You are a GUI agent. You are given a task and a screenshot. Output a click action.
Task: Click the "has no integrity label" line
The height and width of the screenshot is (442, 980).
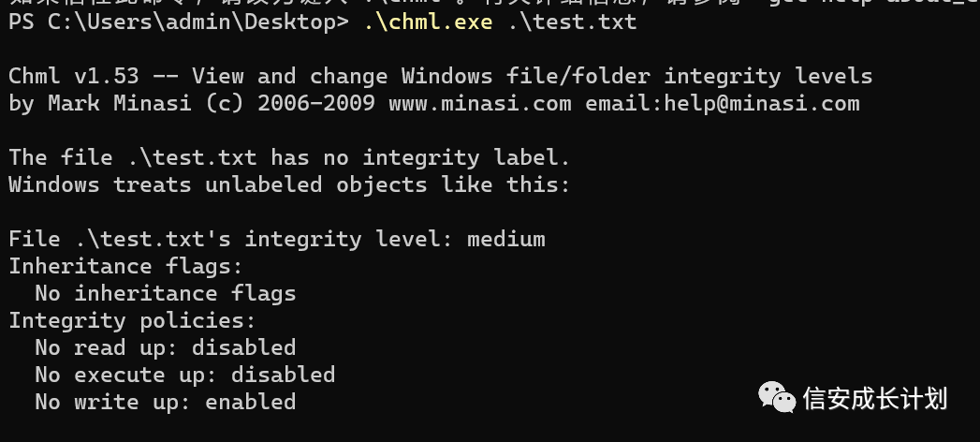click(x=289, y=157)
